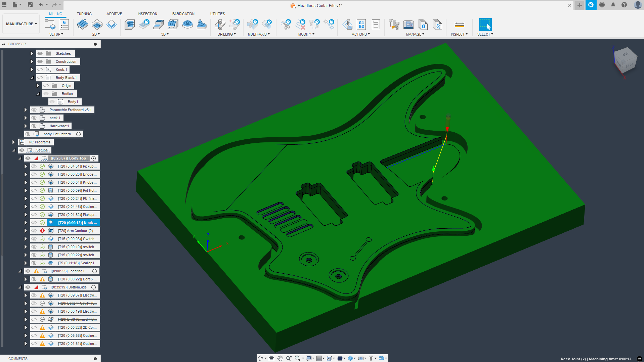
Task: Toggle visibility of Body Blank:1 component
Action: click(40, 78)
